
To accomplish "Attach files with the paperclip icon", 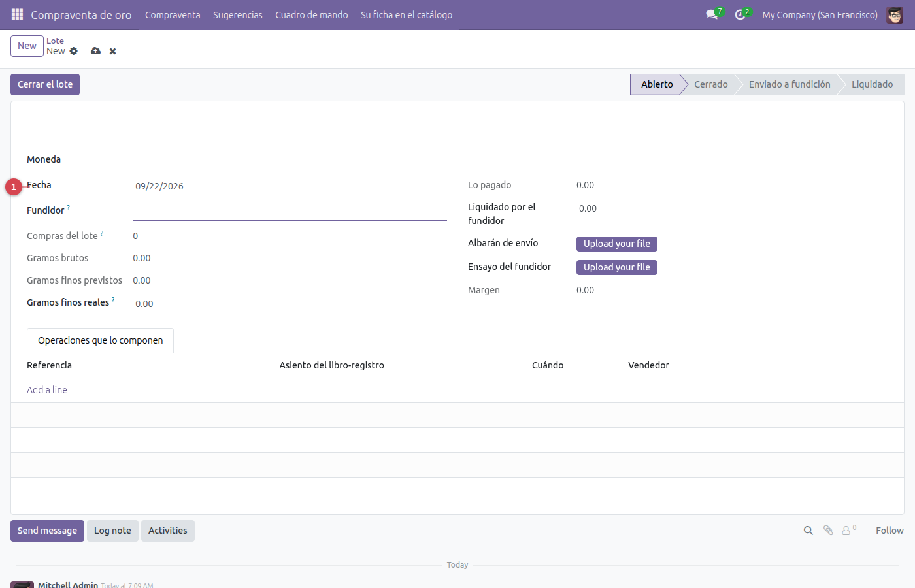I will coord(828,531).
